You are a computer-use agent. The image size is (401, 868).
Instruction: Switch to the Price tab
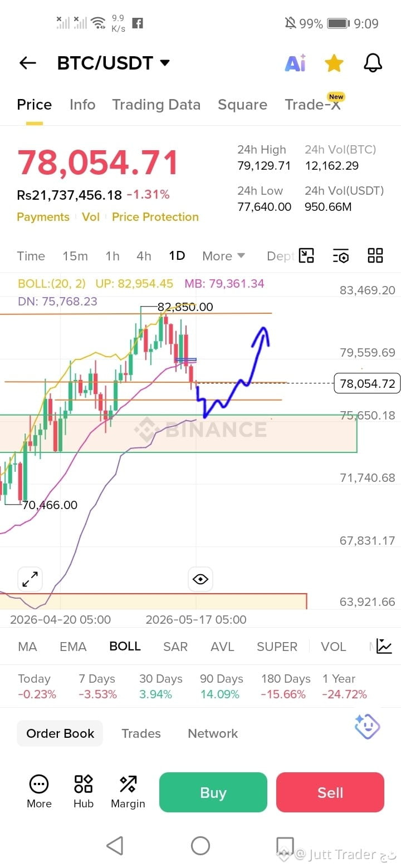34,105
